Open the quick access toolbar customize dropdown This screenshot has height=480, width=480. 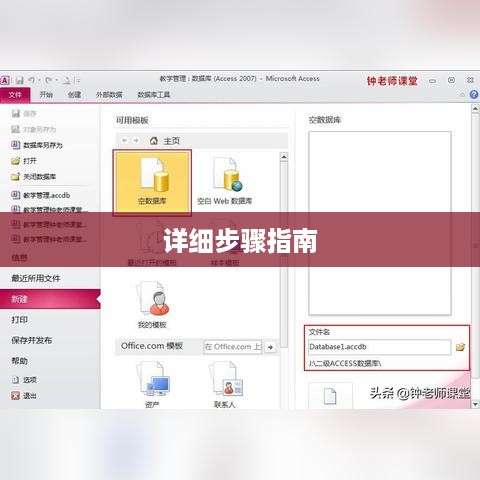tap(78, 80)
